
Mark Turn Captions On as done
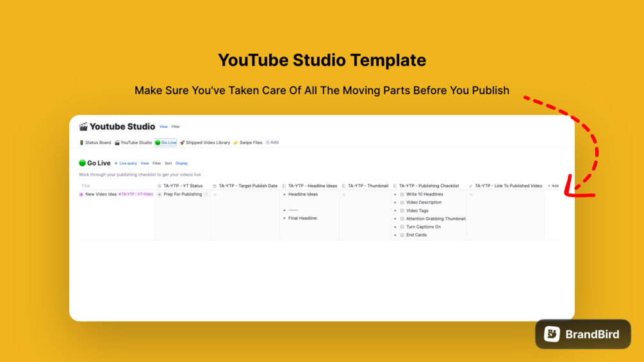point(402,227)
